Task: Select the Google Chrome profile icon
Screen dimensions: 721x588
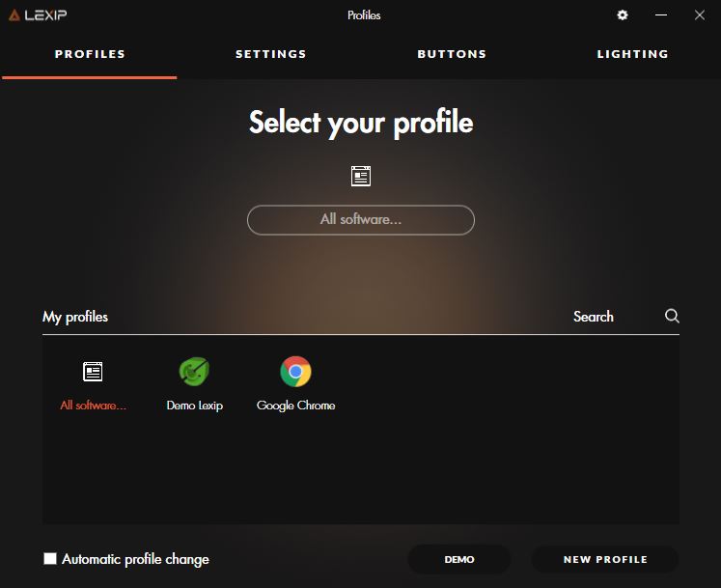Action: pos(295,372)
